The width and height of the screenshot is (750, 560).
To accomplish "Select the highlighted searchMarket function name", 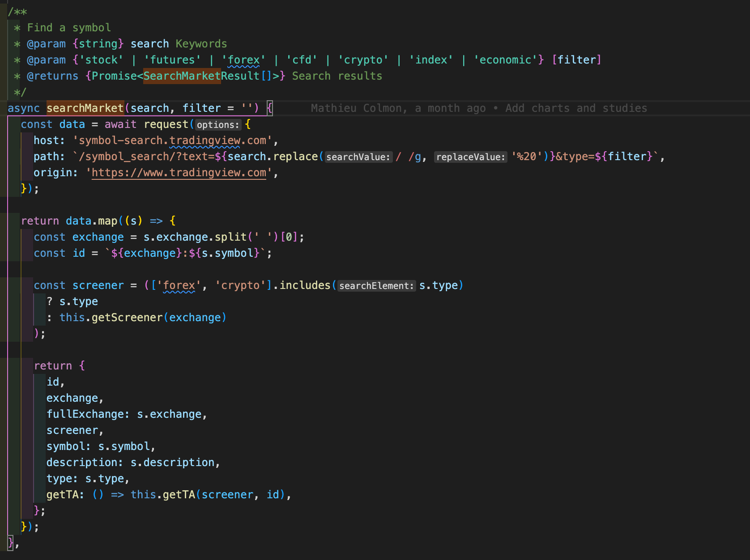I will point(85,108).
